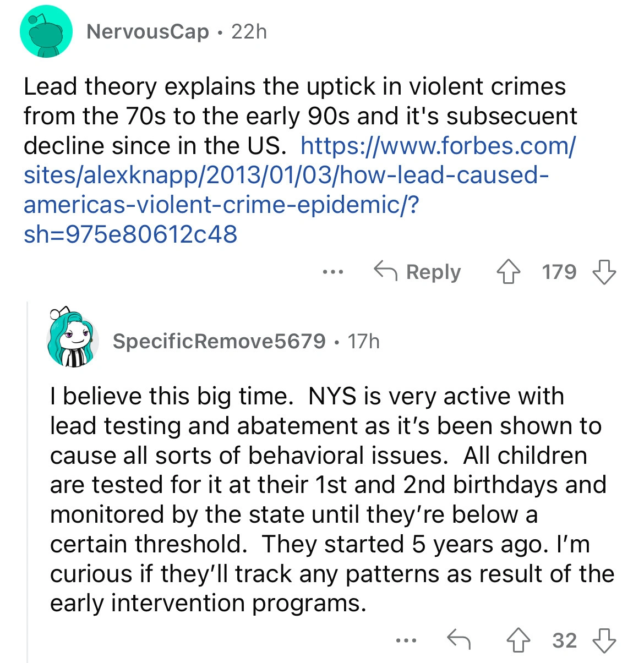The width and height of the screenshot is (644, 663).
Task: Downvote NervousCap's lead theory comment
Action: (604, 272)
